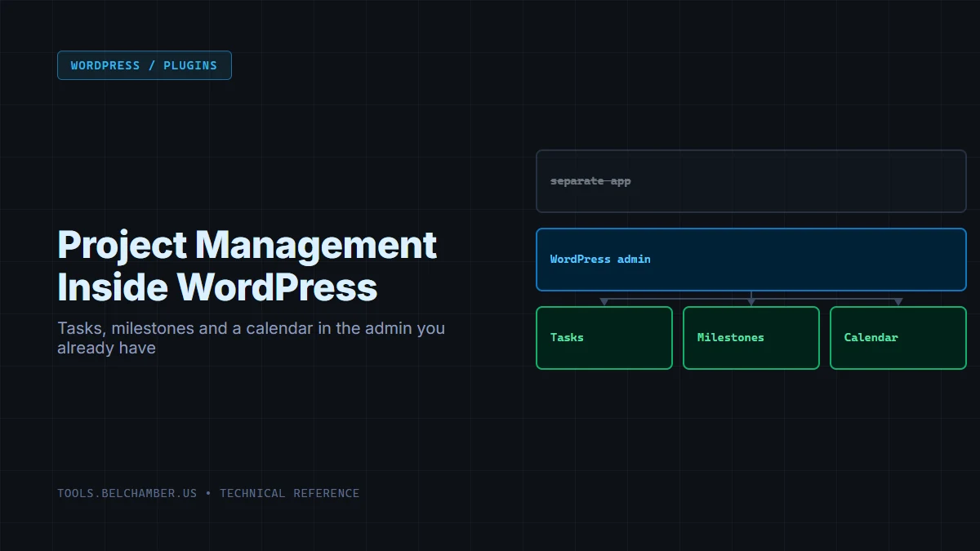Open the Tasks box

pyautogui.click(x=604, y=338)
